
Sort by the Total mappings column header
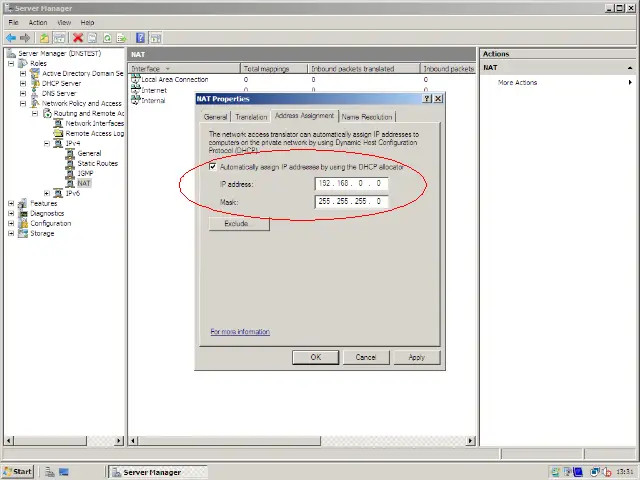pos(274,69)
